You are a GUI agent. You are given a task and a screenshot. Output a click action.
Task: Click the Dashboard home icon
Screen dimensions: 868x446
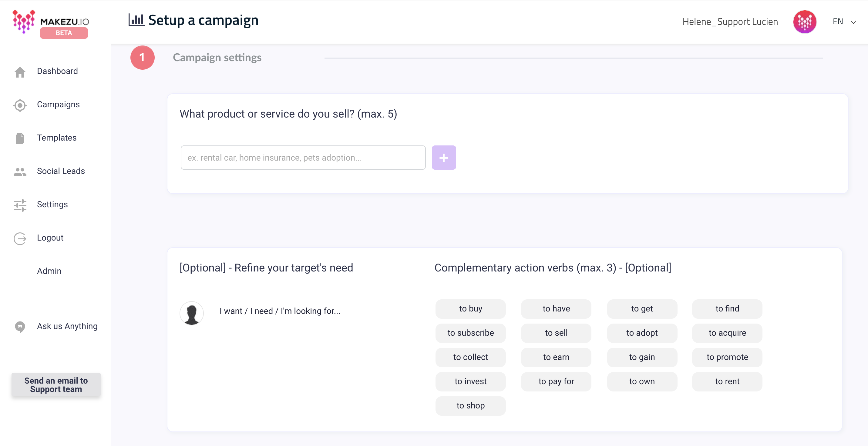pos(20,72)
